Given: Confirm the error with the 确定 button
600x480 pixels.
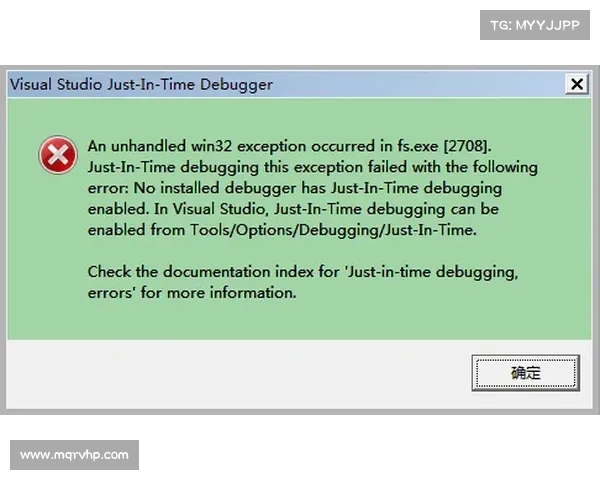Looking at the screenshot, I should tap(525, 372).
